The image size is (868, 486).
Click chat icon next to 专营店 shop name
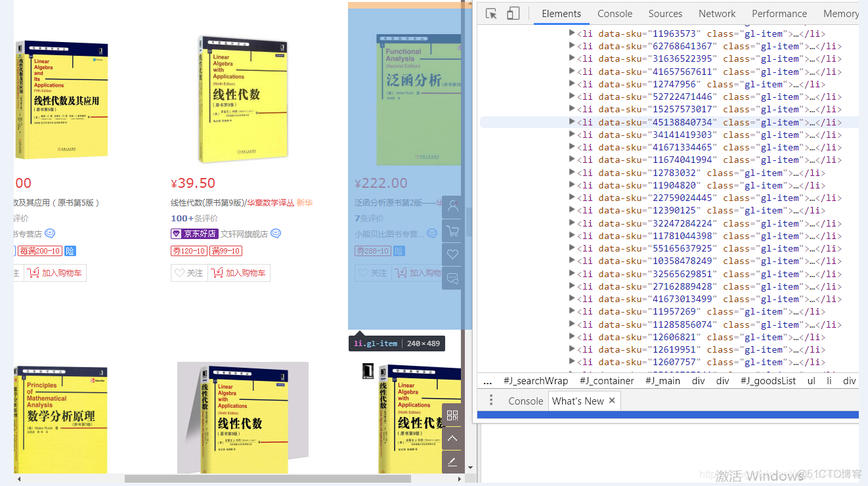(x=50, y=233)
